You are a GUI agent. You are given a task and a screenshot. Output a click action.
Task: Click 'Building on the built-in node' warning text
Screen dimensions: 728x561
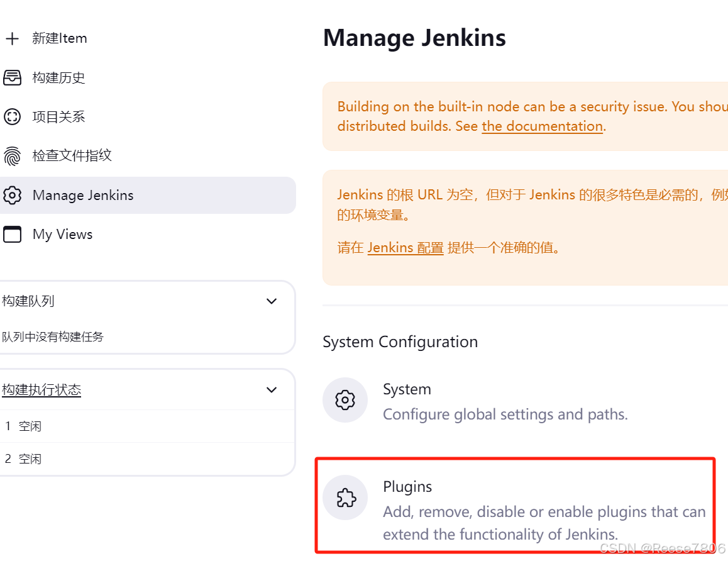pyautogui.click(x=532, y=116)
